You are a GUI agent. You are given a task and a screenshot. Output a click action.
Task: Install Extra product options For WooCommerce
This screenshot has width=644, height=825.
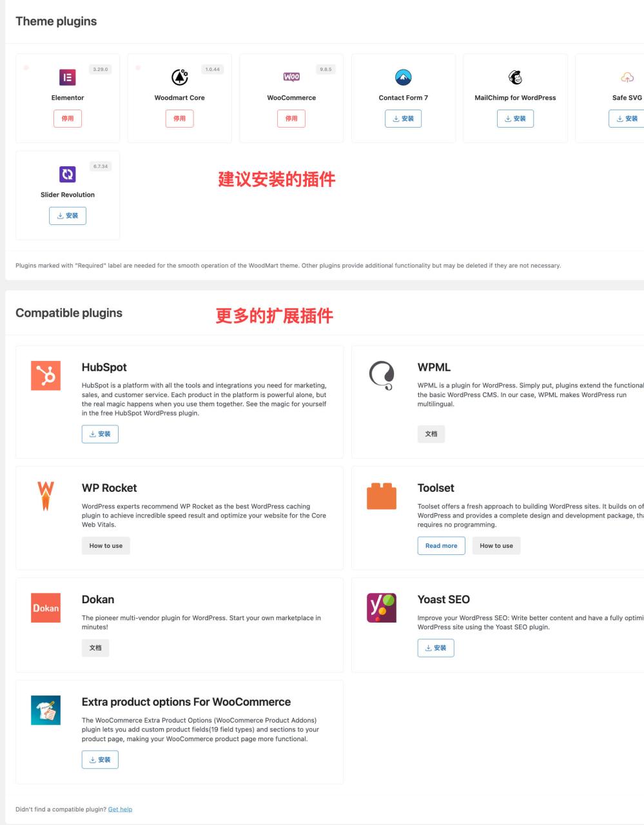pyautogui.click(x=100, y=759)
